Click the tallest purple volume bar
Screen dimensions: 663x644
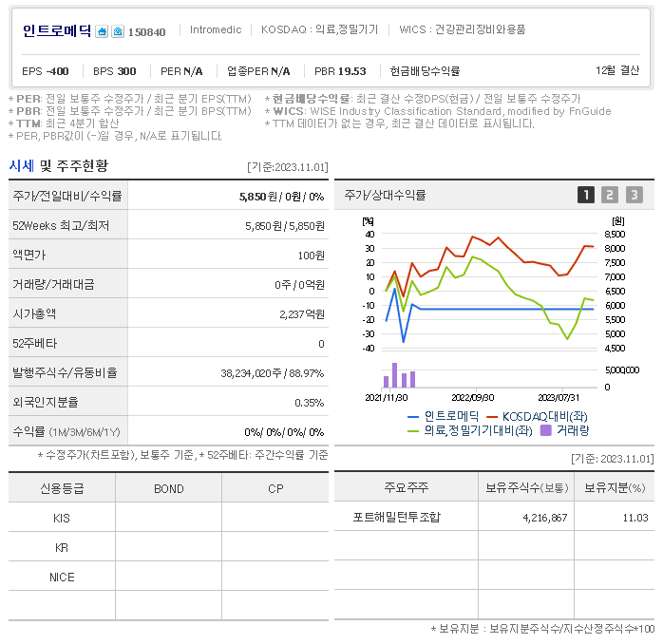pos(394,375)
